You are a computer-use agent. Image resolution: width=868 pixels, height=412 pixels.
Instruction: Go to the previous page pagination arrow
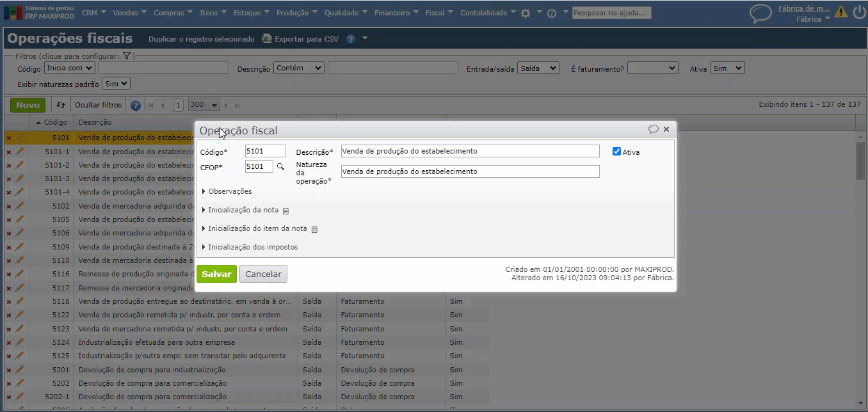pos(163,106)
